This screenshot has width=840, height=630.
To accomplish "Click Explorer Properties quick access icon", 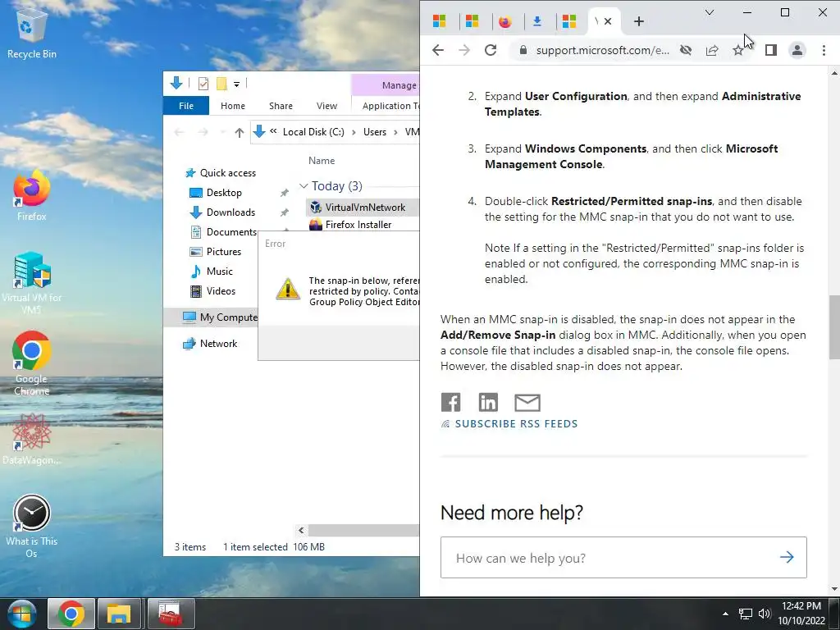I will pos(203,84).
